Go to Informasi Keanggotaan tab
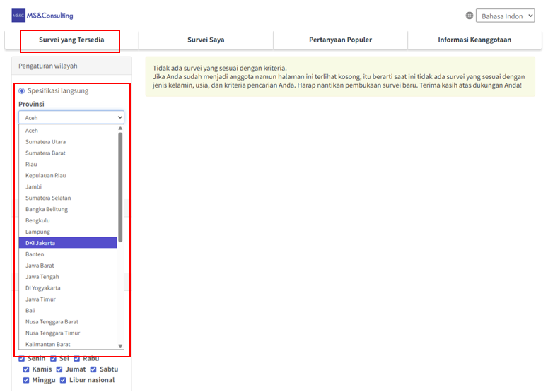 474,40
